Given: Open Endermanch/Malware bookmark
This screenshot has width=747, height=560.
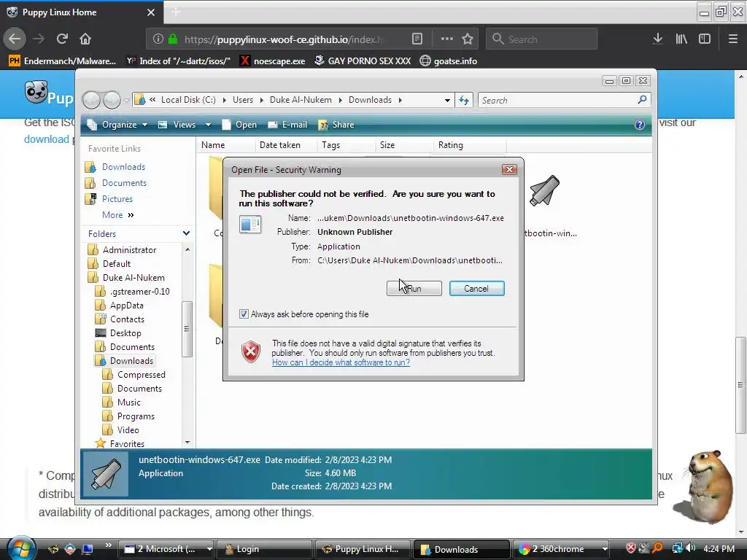Looking at the screenshot, I should [x=63, y=61].
